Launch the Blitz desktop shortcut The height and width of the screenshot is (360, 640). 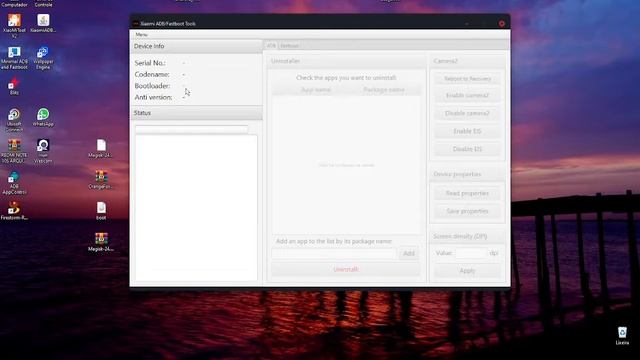14,86
